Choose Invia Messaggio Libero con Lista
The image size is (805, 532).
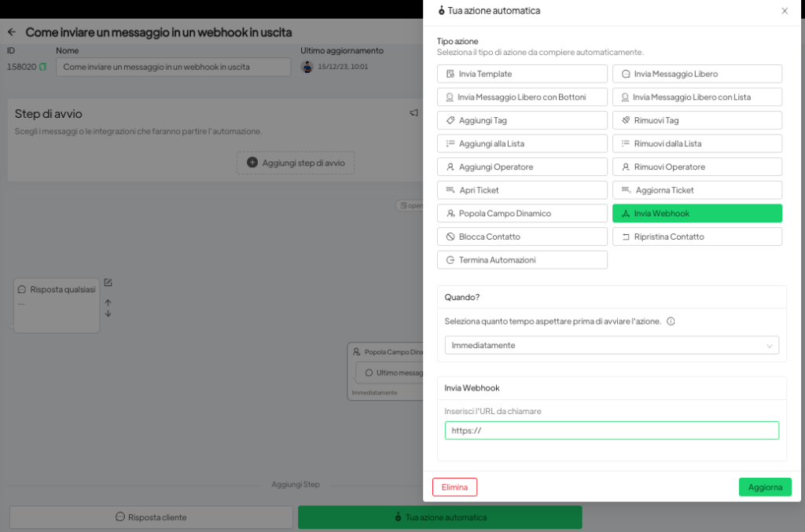point(697,97)
